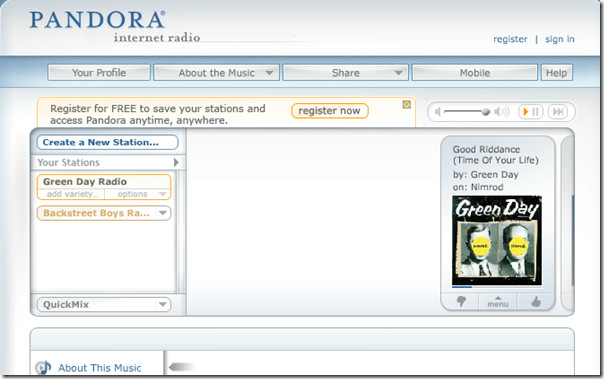Click the thumbs up icon
Screen dimensions: 604x379
click(536, 301)
